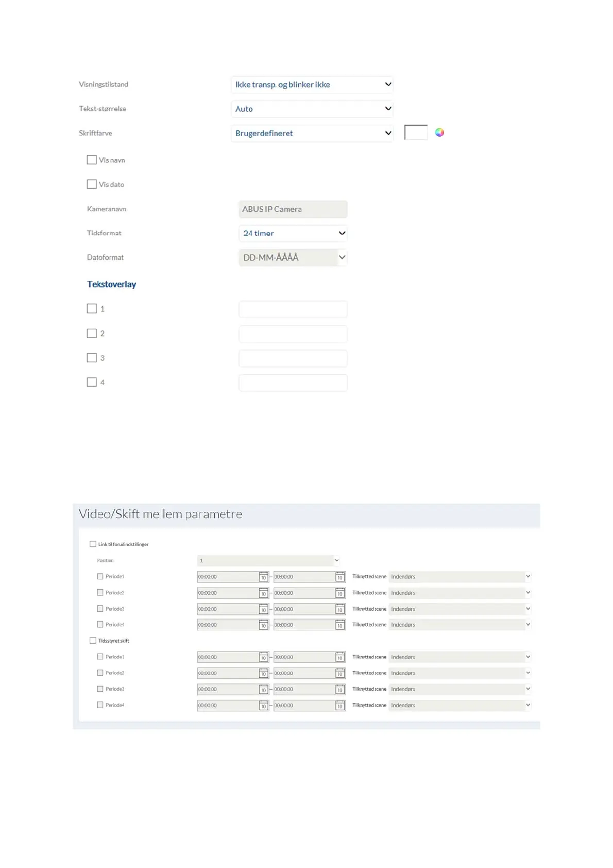The height and width of the screenshot is (868, 613).
Task: Click end-time calendar icon for Periode4 under Tidsstyret skift
Action: tap(340, 706)
